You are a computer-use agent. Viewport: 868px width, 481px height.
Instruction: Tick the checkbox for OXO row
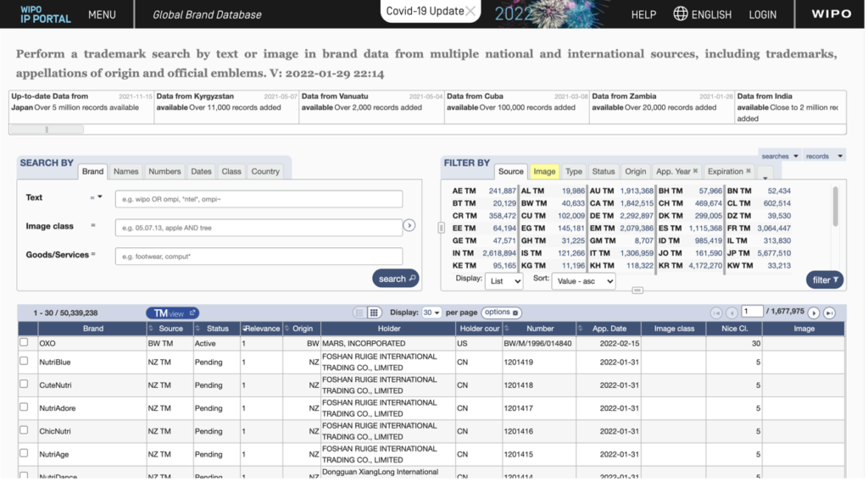pyautogui.click(x=24, y=342)
